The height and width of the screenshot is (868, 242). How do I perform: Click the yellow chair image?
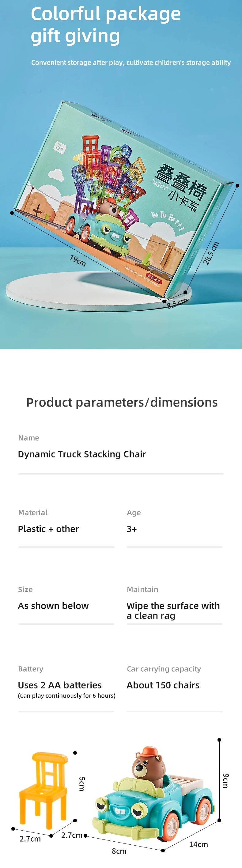(x=43, y=789)
